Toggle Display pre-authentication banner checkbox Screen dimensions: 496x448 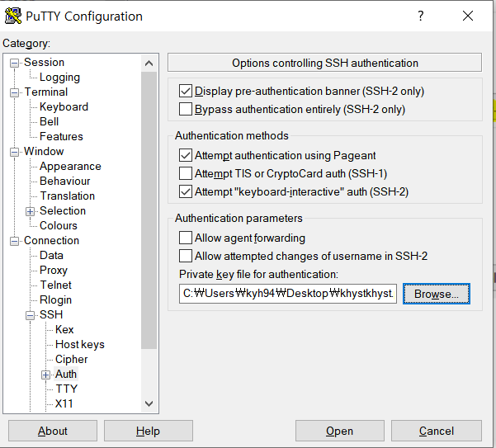point(186,91)
